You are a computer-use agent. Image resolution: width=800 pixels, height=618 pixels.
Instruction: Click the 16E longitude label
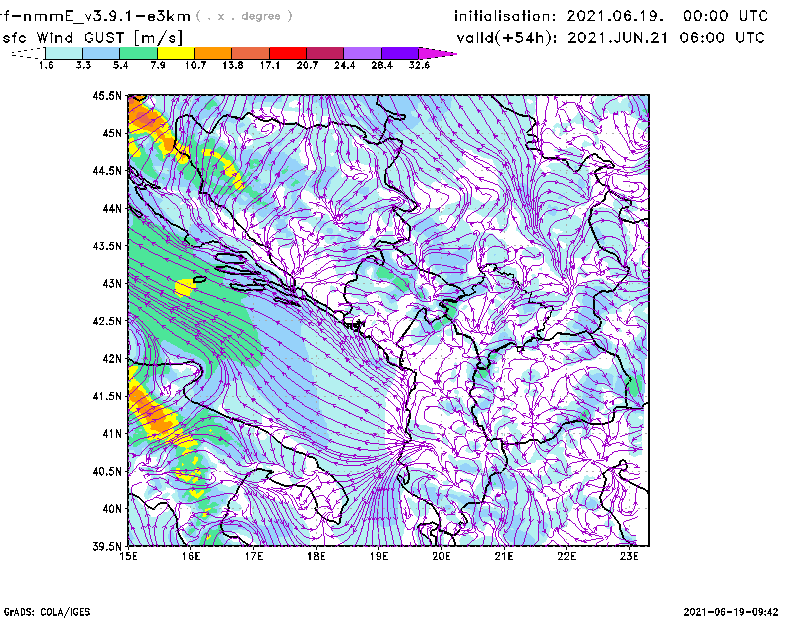[x=191, y=556]
